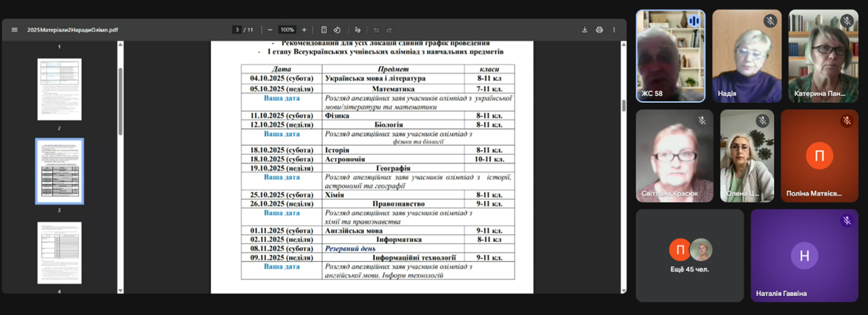Select page 2 thumbnail

point(59,89)
